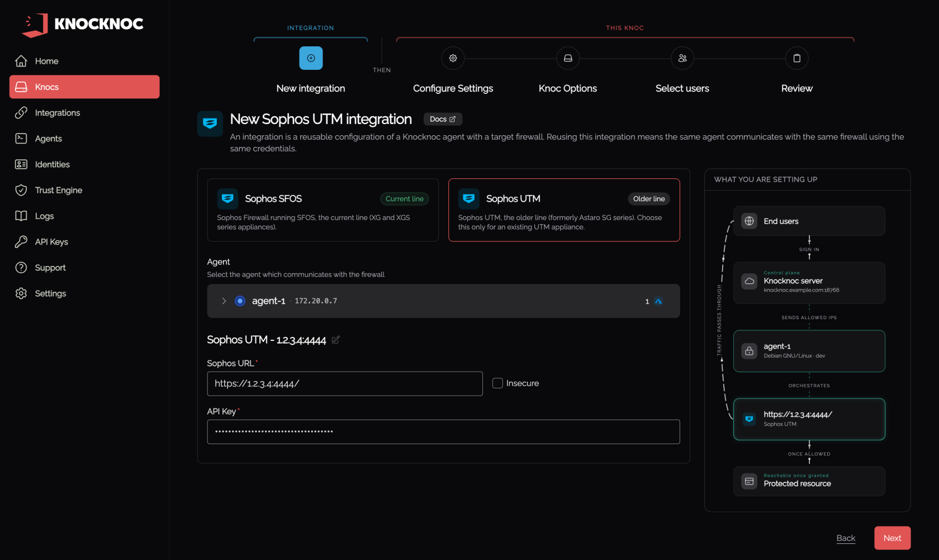
Task: Select the Knoc Options step icon
Action: pos(568,58)
